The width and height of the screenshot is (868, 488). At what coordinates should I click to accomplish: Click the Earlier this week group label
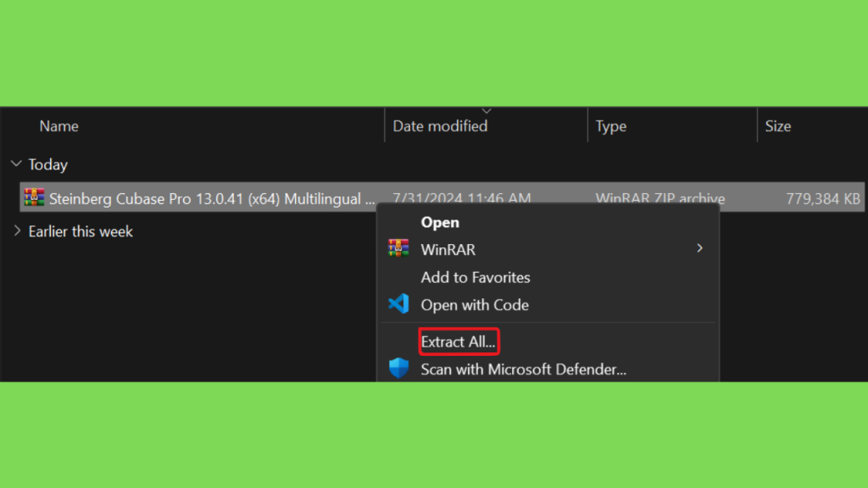click(81, 231)
